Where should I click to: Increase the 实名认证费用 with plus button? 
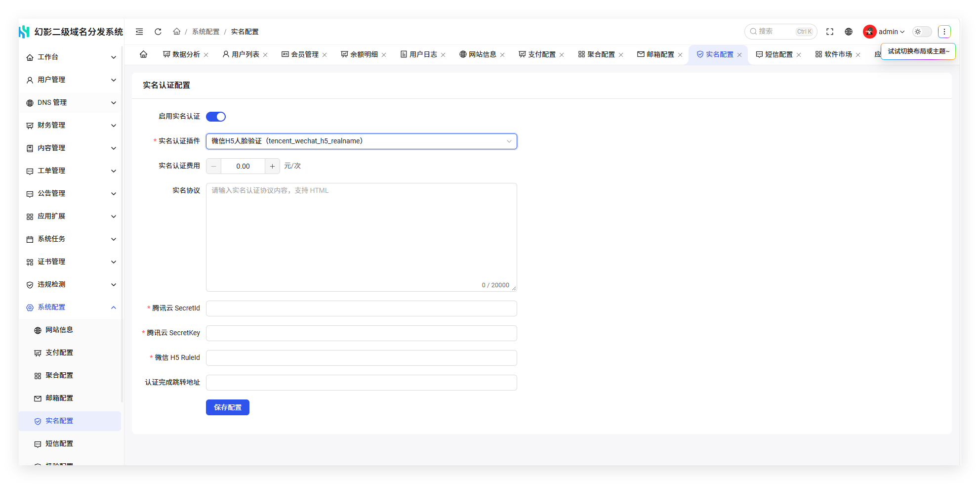point(272,166)
